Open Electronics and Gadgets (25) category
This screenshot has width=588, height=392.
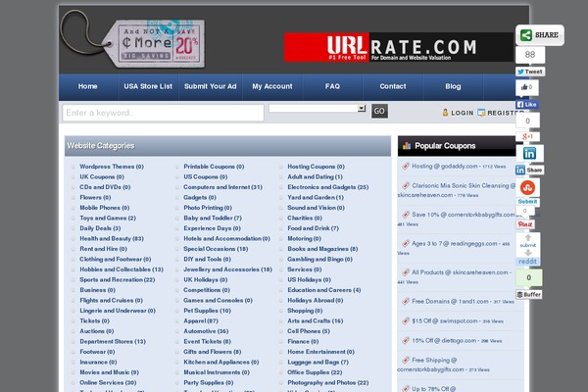click(327, 187)
